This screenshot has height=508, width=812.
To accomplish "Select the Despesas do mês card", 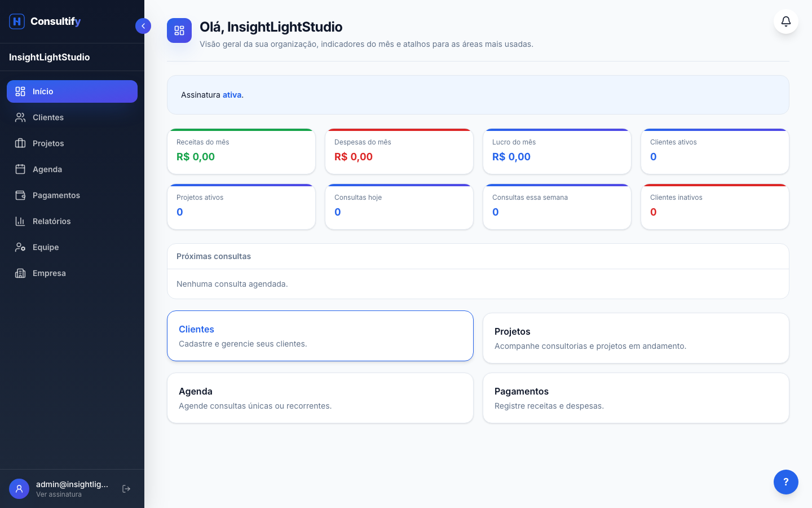I will click(x=399, y=151).
